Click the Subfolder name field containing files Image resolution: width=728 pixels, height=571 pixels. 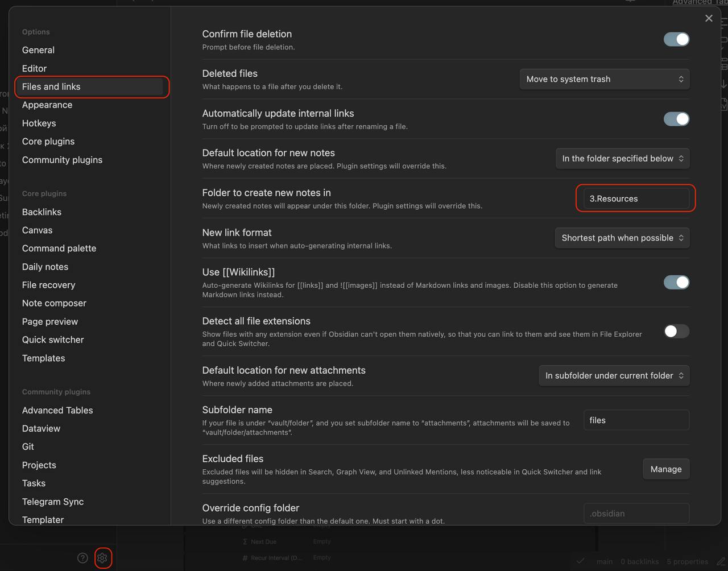(636, 420)
